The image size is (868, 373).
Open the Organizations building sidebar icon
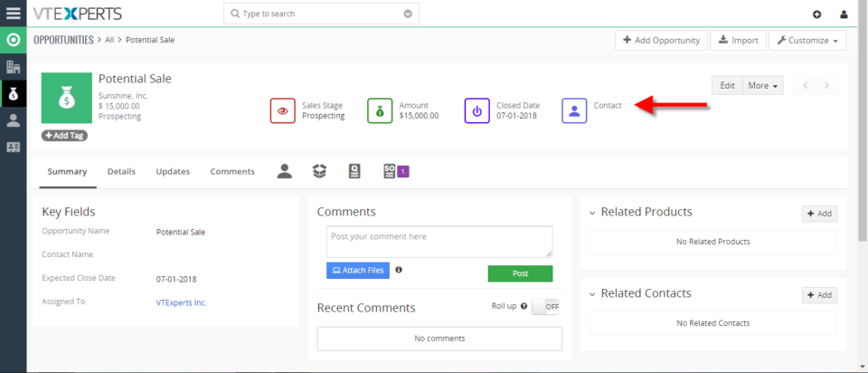(14, 68)
